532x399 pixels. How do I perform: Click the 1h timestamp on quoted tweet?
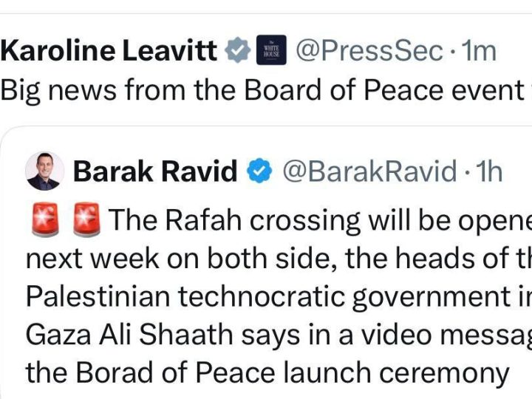(489, 172)
